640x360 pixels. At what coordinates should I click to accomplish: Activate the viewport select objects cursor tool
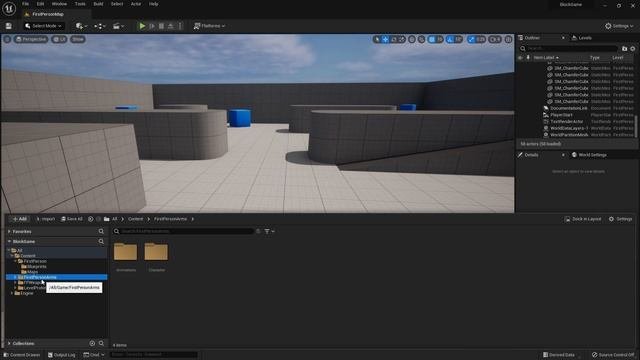(377, 39)
